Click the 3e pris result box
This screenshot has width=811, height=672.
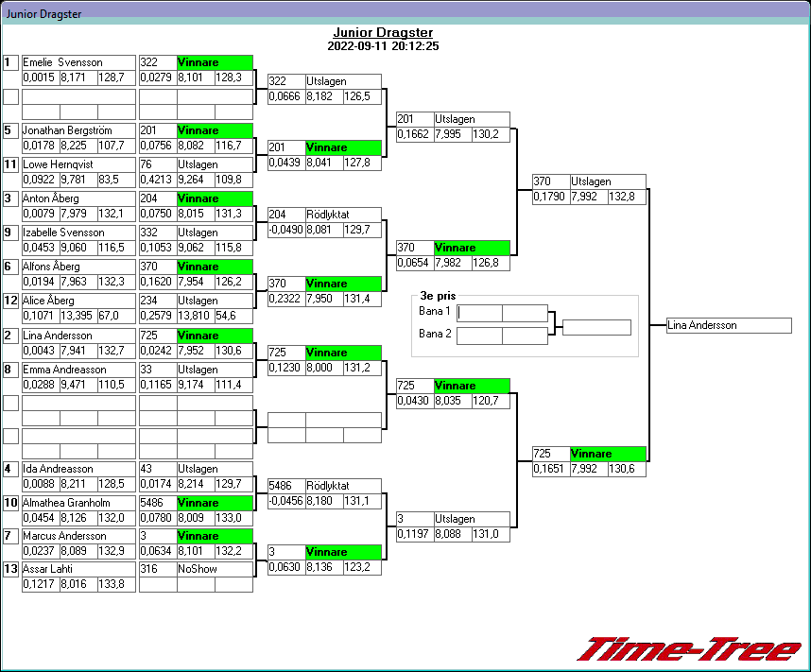596,327
